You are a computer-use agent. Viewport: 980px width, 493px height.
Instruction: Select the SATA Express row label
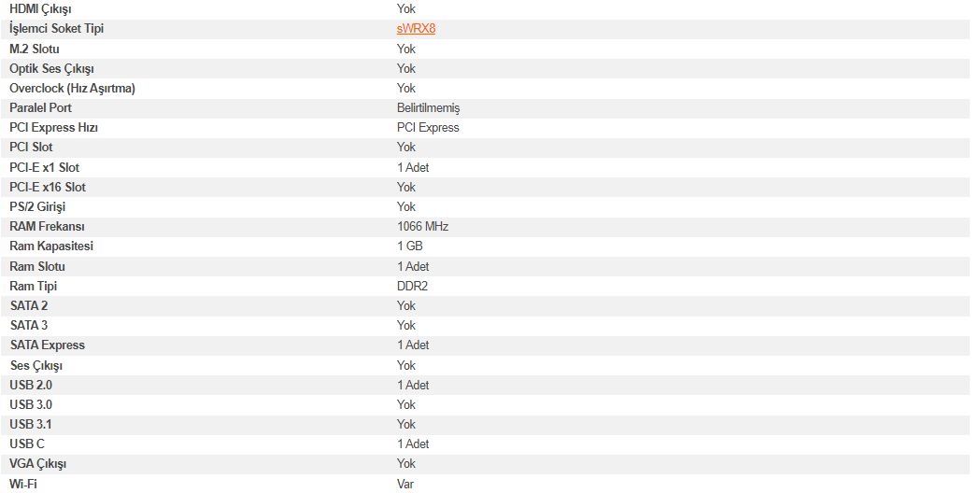pos(47,345)
